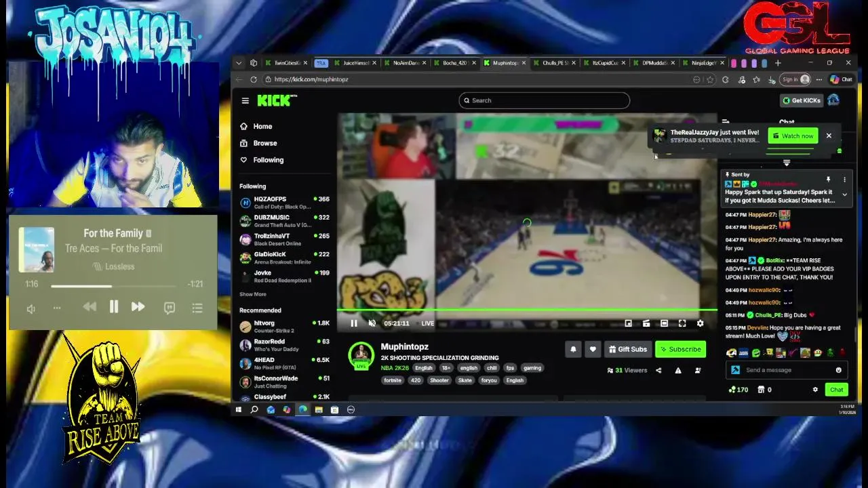The image size is (868, 488).
Task: Open the Kick hamburger sidebar menu
Action: 245,100
